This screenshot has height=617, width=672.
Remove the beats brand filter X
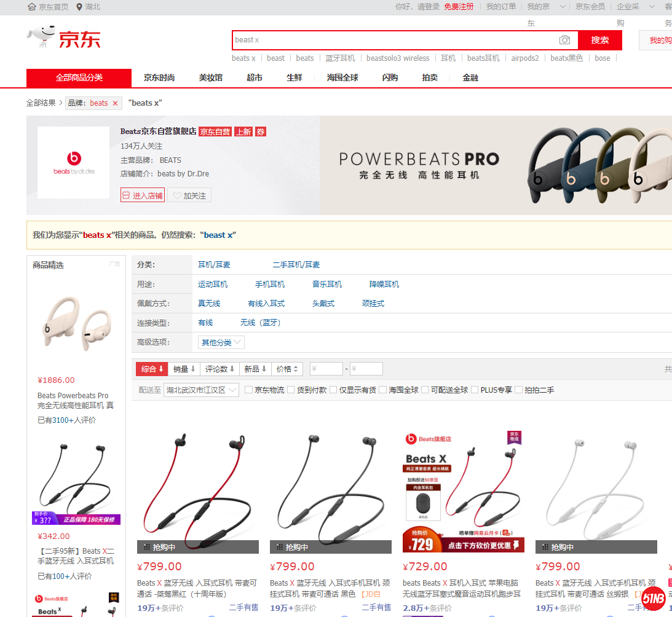pyautogui.click(x=115, y=103)
